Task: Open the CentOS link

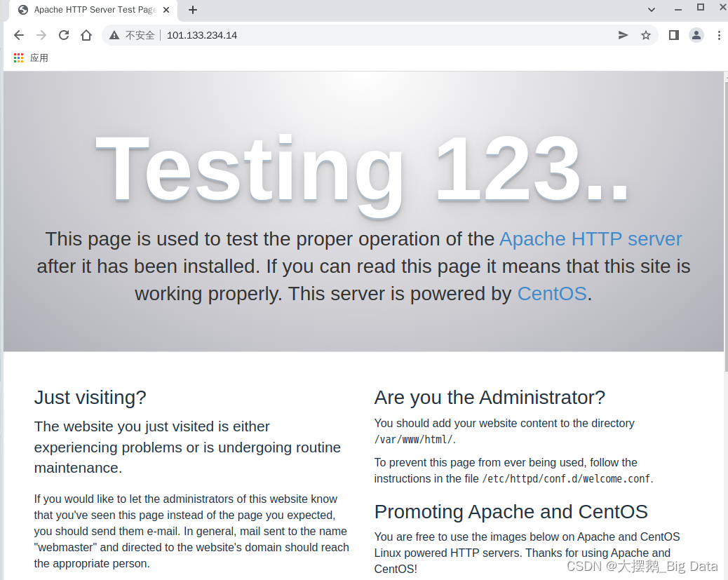Action: click(x=552, y=294)
